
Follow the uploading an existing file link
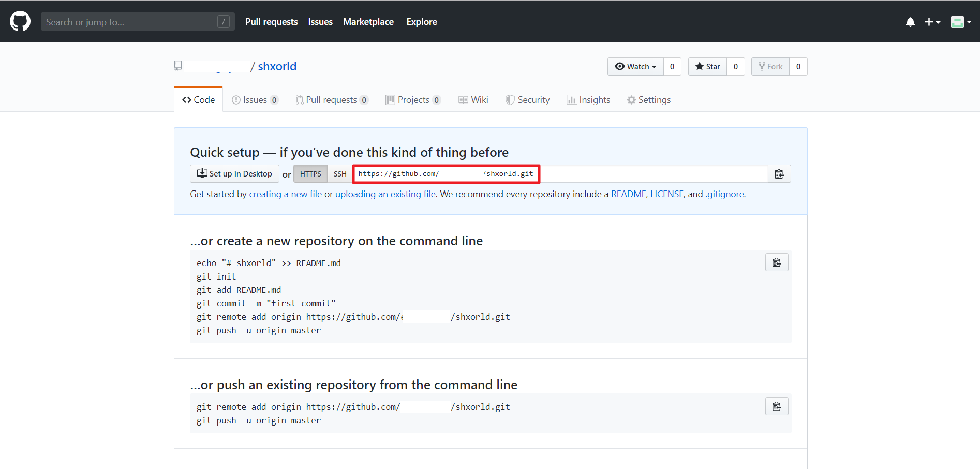point(385,194)
